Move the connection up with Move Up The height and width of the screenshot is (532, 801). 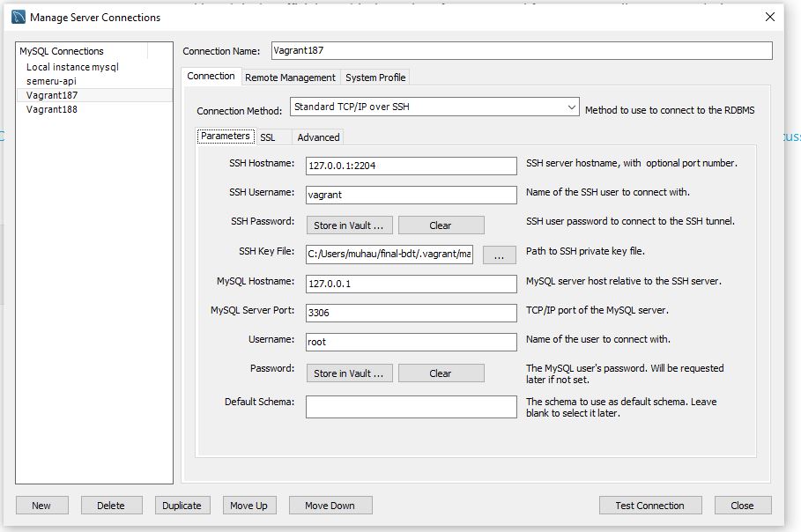(x=249, y=506)
